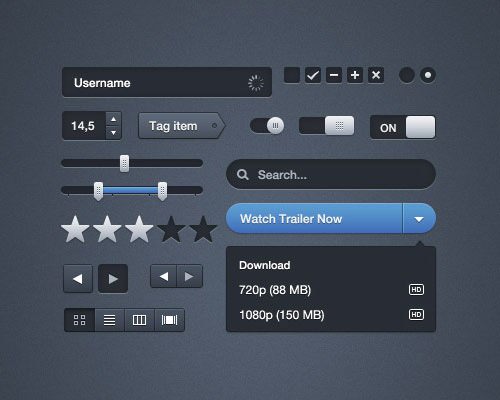Choose the cover flow view icon
Viewport: 500px width, 400px height.
pyautogui.click(x=169, y=320)
